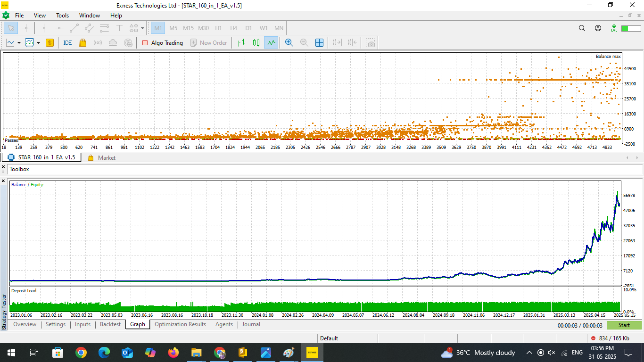This screenshot has height=362, width=644.
Task: Select the bar chart display icon
Action: (241, 43)
